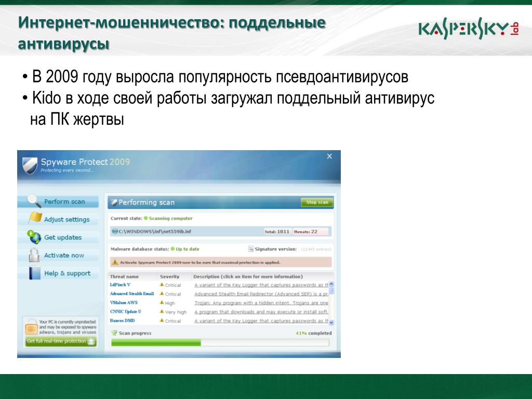The height and width of the screenshot is (399, 532).
Task: Click severity icon for CNNIC Update U
Action: (162, 312)
